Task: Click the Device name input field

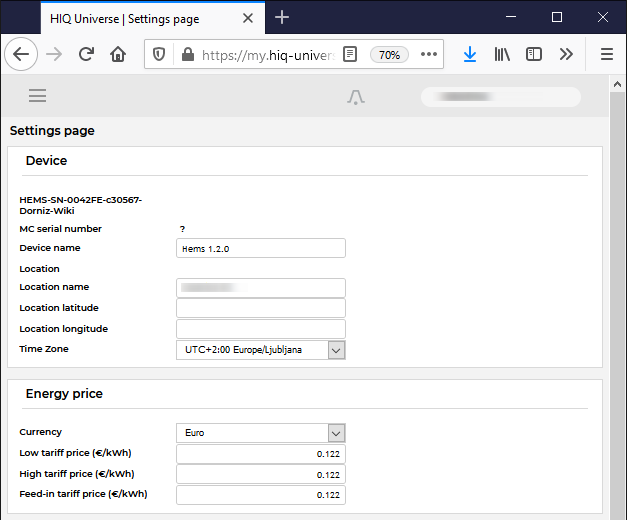Action: 260,248
